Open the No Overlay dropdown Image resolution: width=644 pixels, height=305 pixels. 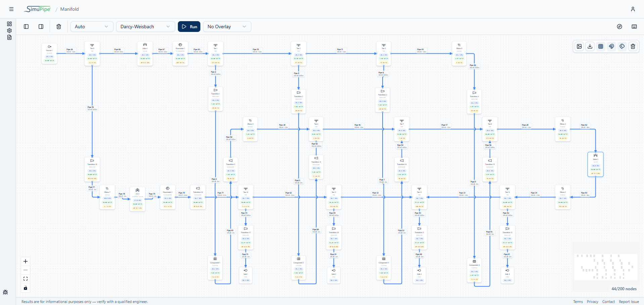[227, 27]
